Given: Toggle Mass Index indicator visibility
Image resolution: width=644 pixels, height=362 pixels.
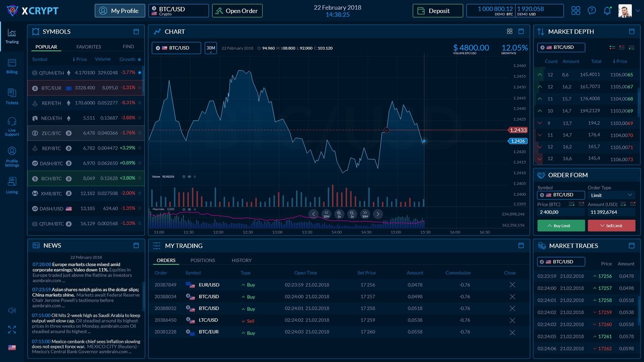Looking at the screenshot, I should 189,209.
